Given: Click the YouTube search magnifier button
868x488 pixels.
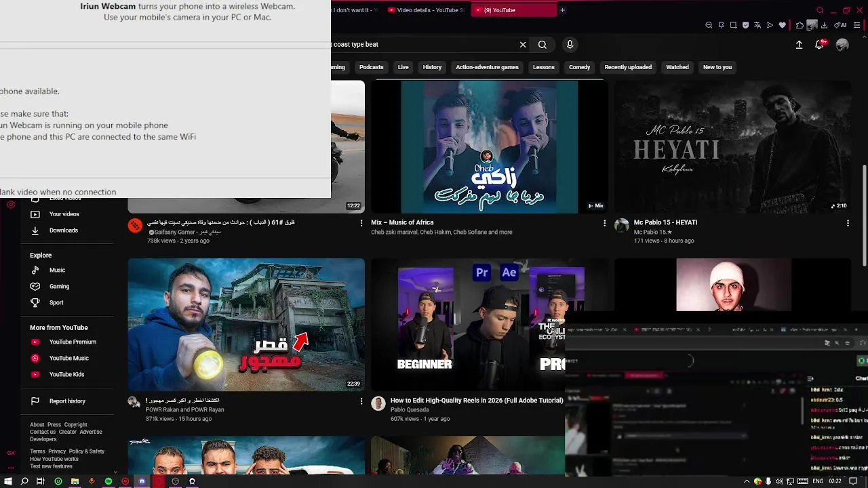Looking at the screenshot, I should [x=542, y=44].
